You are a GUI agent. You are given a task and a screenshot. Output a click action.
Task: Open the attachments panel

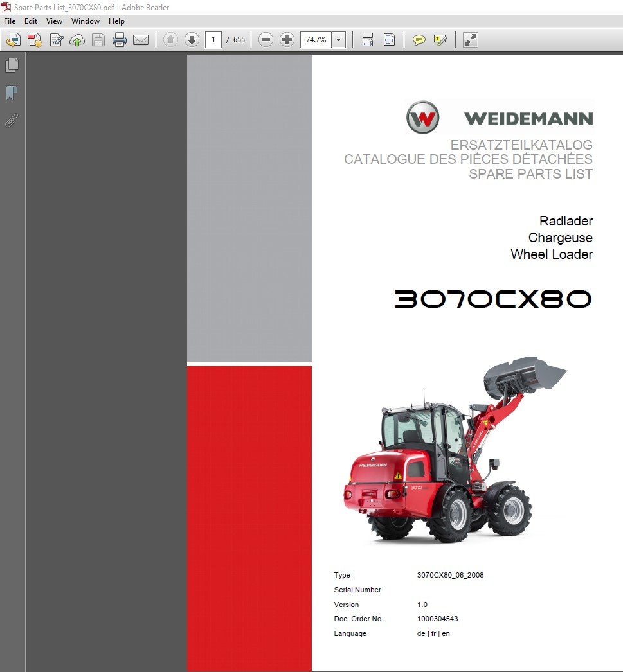pos(12,121)
